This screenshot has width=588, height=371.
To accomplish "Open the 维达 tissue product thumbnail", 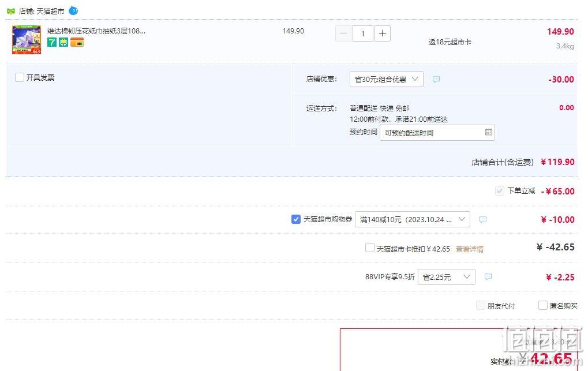I will 27,40.
